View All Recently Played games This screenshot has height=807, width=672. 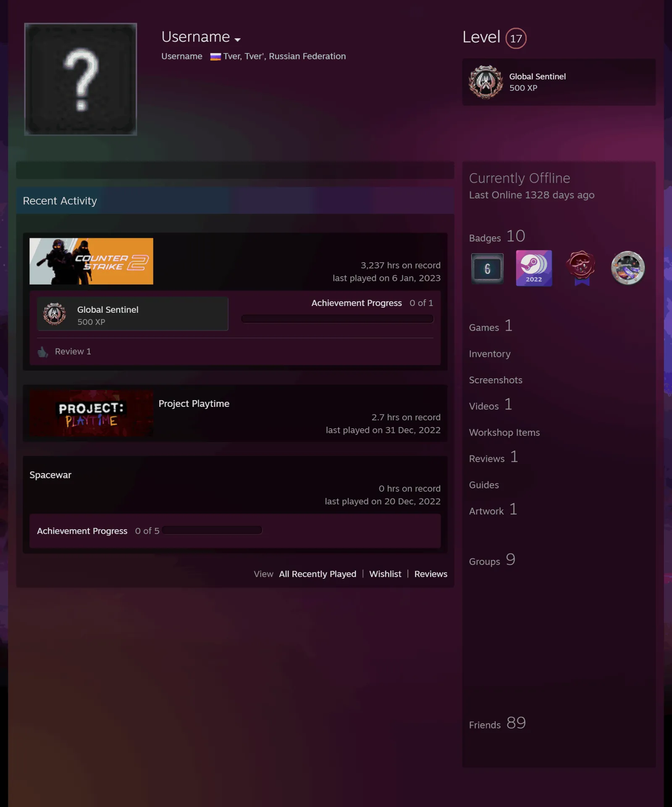(318, 574)
